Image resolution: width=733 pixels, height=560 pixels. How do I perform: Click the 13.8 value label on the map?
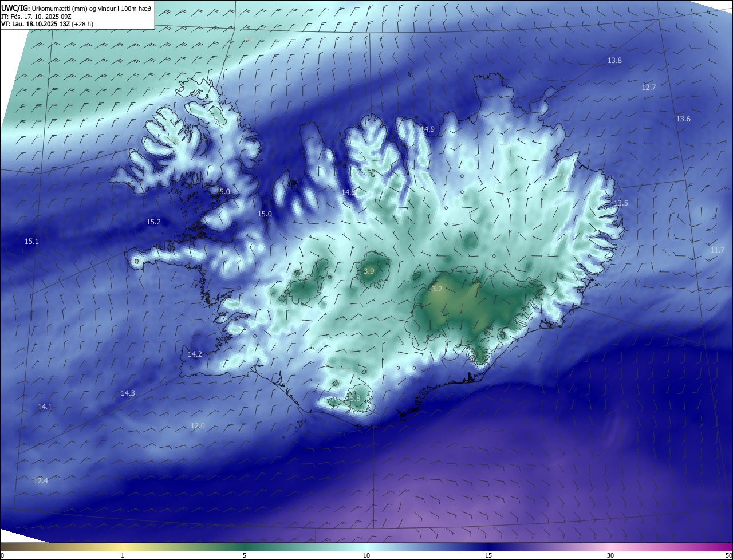(614, 60)
